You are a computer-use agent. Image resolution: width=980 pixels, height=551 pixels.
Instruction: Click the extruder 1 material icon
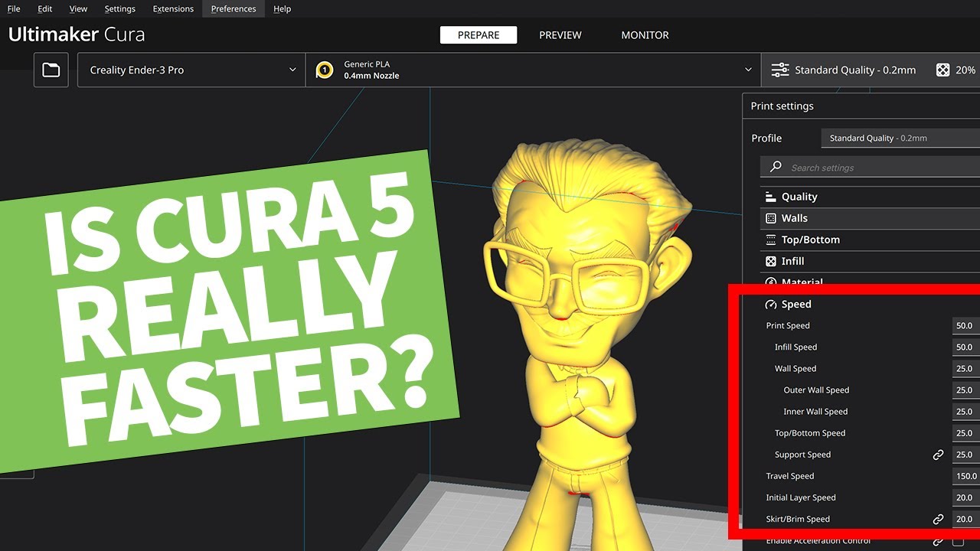click(325, 70)
